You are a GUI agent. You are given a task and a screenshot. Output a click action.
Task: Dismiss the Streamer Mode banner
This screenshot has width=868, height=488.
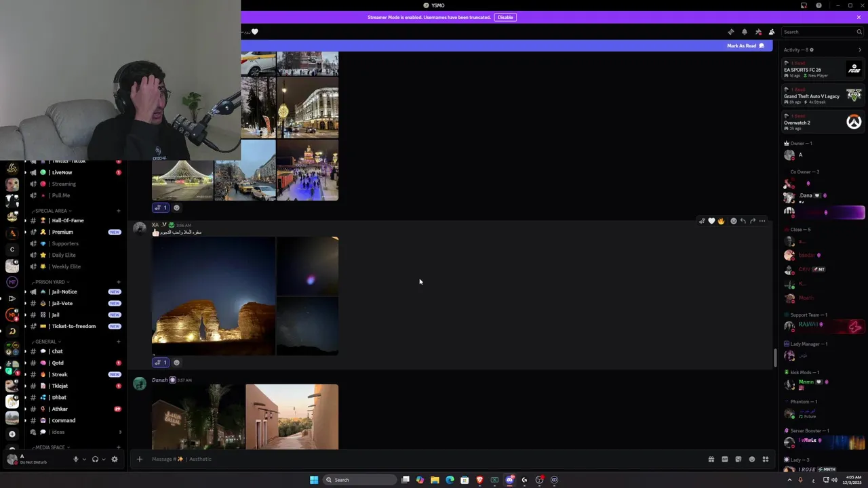point(859,17)
